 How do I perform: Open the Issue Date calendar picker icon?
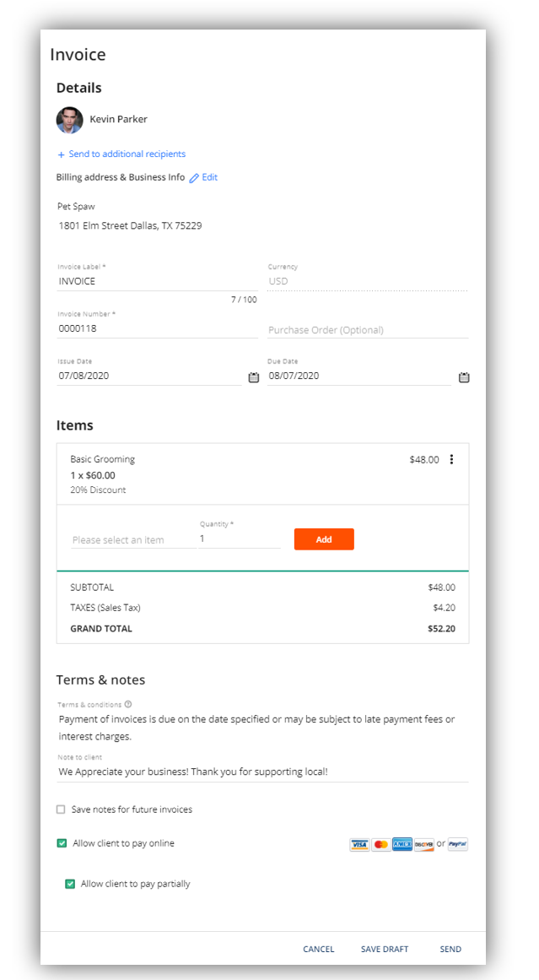click(x=254, y=377)
